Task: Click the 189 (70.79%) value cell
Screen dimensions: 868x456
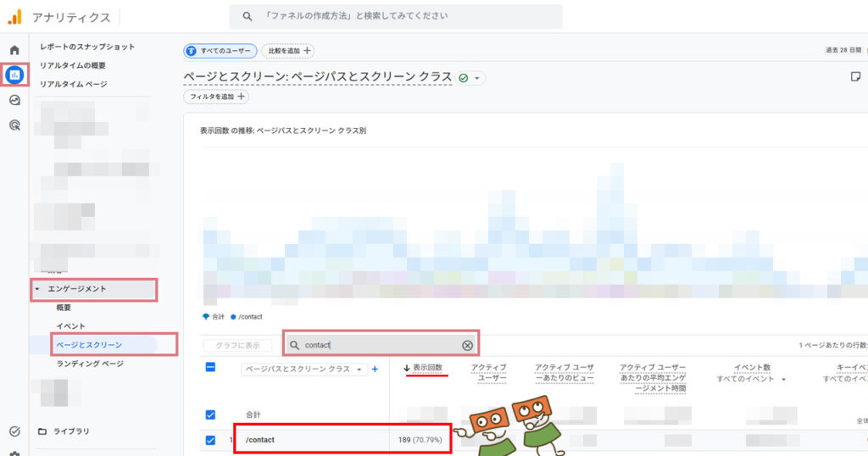Action: [420, 440]
